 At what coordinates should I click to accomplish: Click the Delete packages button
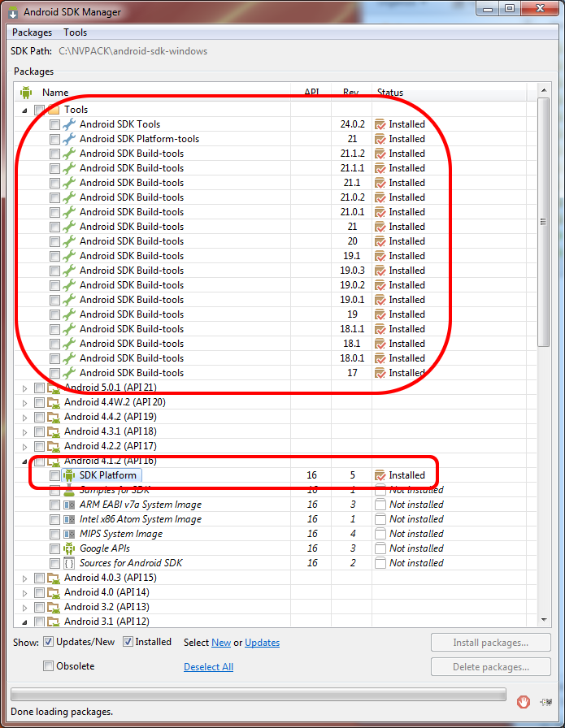point(491,667)
